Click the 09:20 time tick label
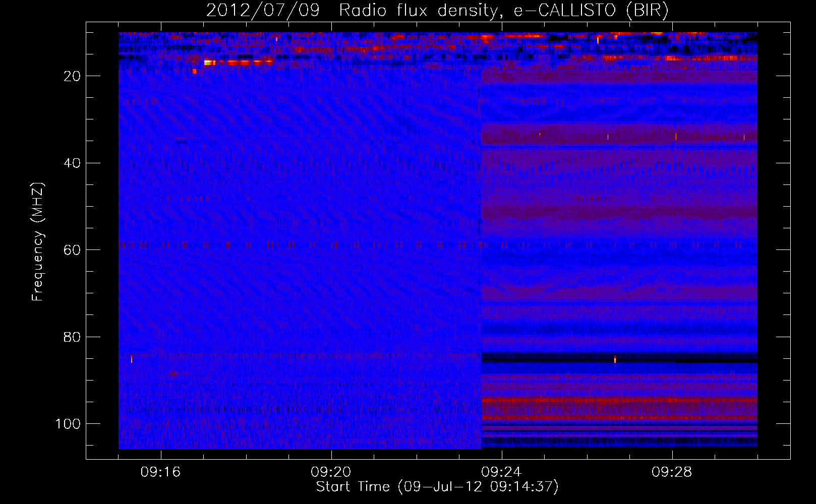Viewport: 816px width, 504px height. (331, 472)
